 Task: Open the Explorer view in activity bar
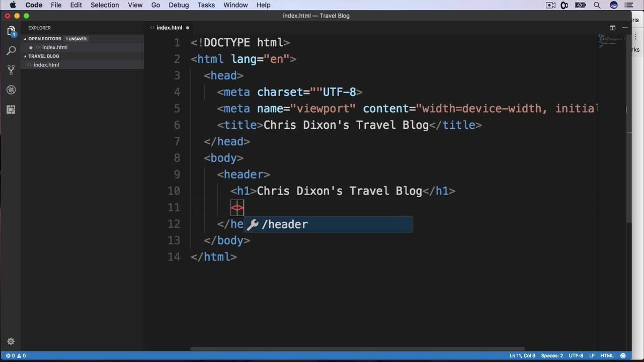[11, 31]
